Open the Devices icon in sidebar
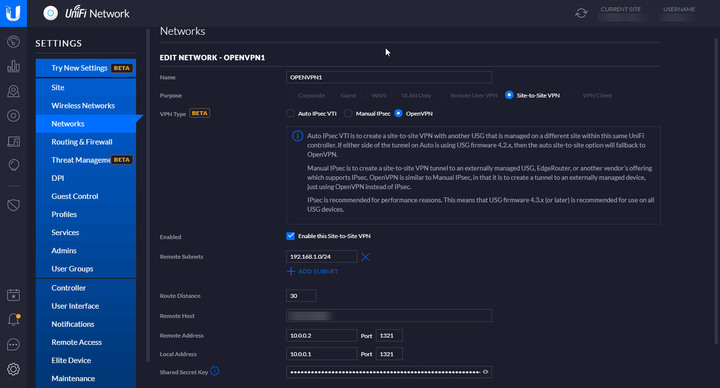720x388 pixels. [x=13, y=116]
